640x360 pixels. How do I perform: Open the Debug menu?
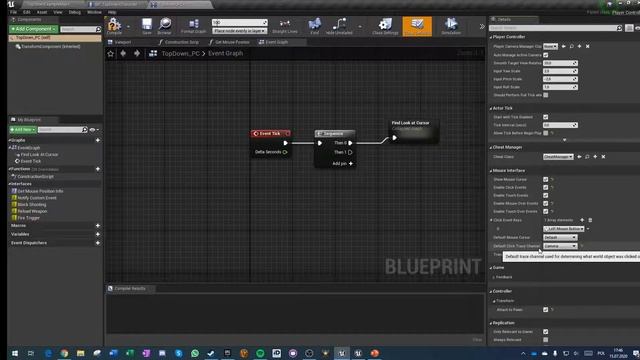tap(74, 12)
